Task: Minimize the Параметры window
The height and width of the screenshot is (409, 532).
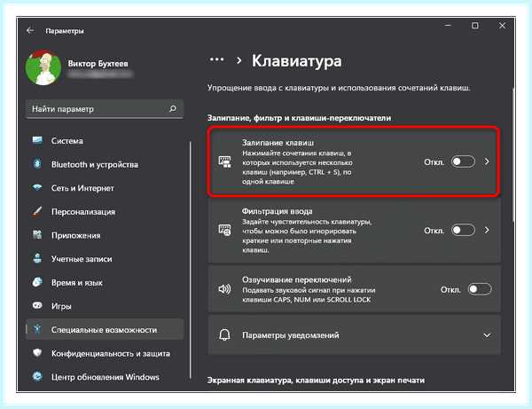Action: pos(448,26)
